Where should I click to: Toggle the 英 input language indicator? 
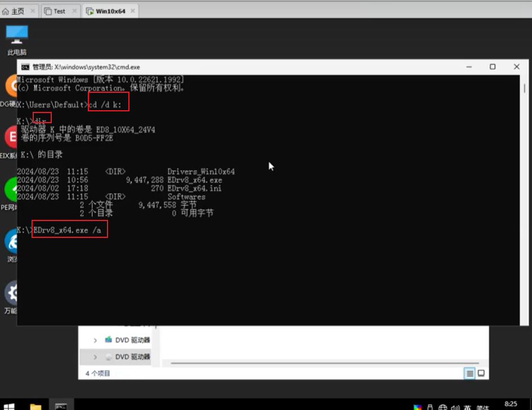[x=467, y=407]
